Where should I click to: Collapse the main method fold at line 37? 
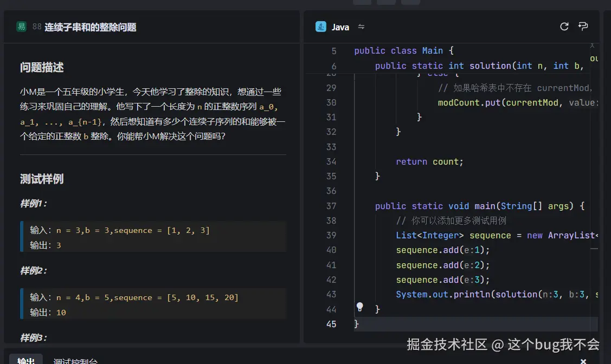[345, 206]
